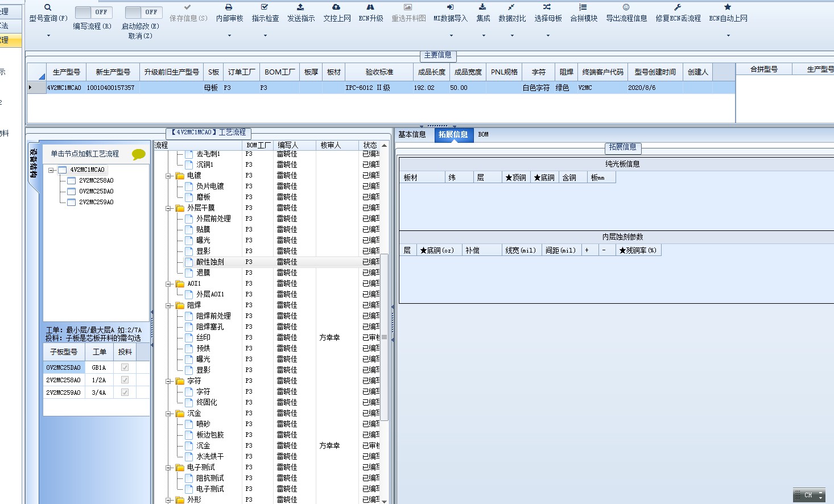Open 型号查询(F) search tool
834x504 pixels.
coord(48,7)
